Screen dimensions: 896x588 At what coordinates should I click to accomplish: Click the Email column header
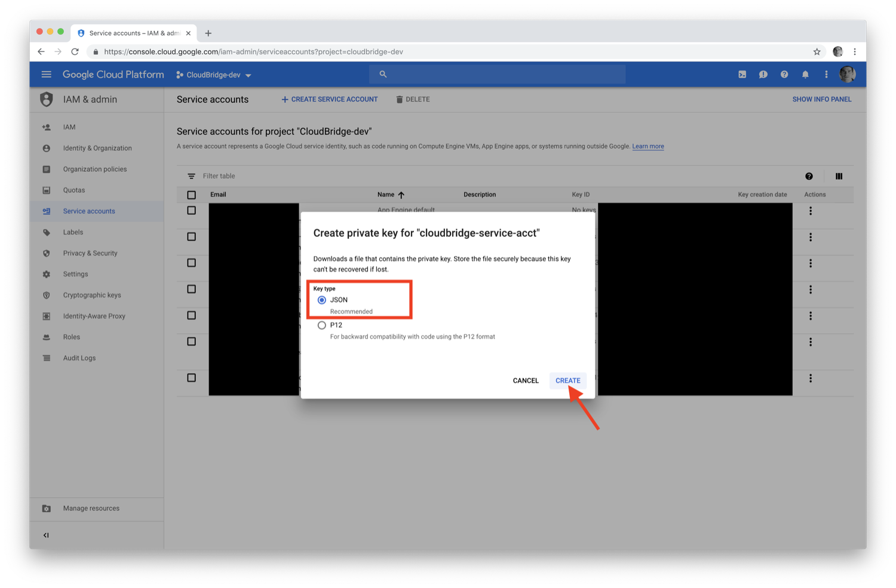click(218, 195)
